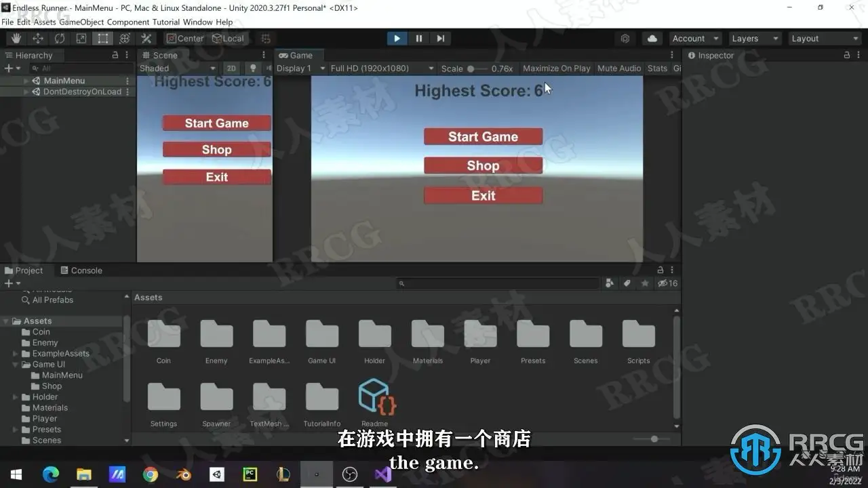Open the Component menu

[x=128, y=22]
